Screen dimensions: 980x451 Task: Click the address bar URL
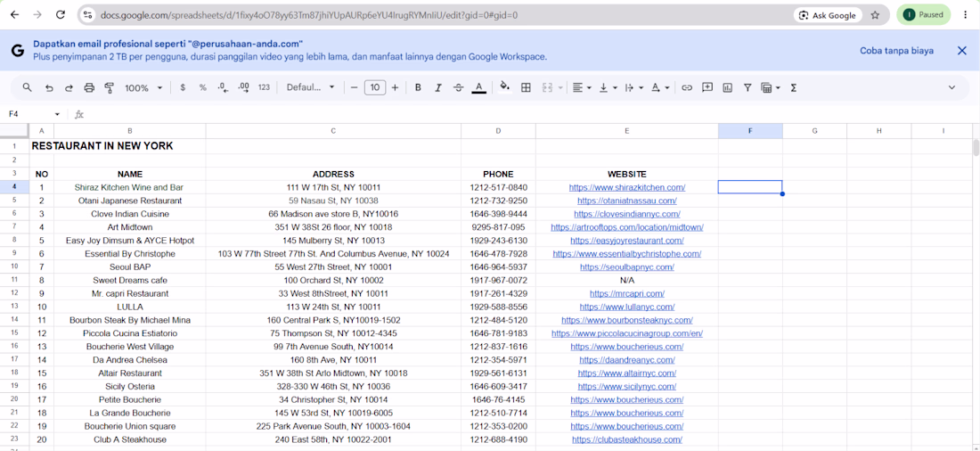click(x=309, y=15)
